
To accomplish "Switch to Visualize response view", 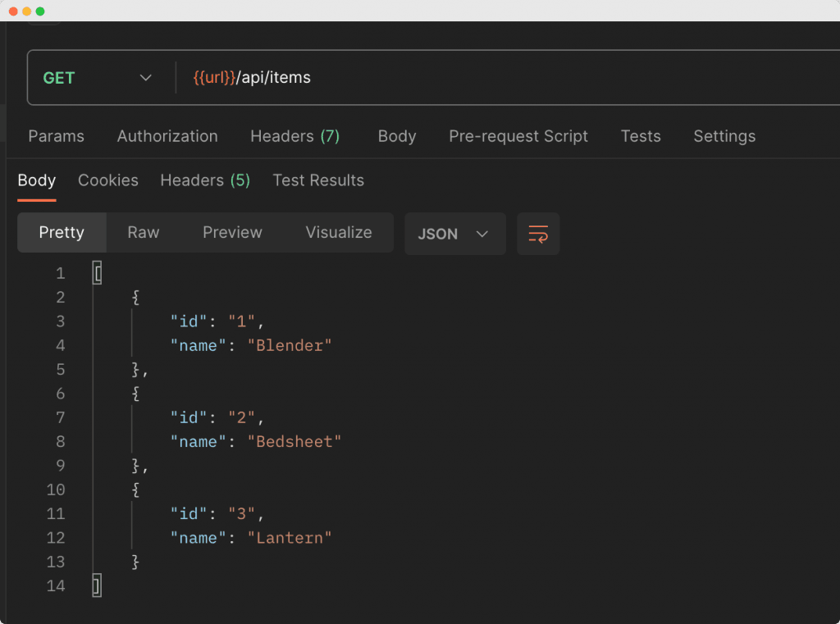I will 339,232.
